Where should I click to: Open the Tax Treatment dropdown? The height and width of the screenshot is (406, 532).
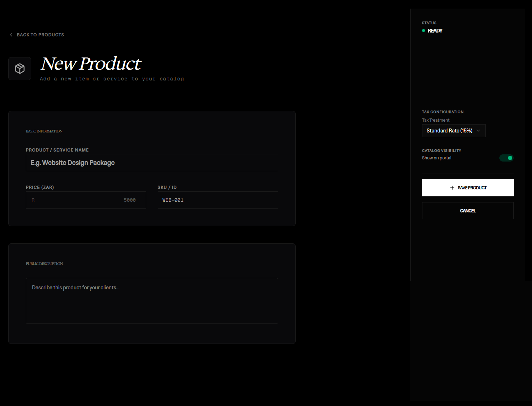[x=453, y=131]
